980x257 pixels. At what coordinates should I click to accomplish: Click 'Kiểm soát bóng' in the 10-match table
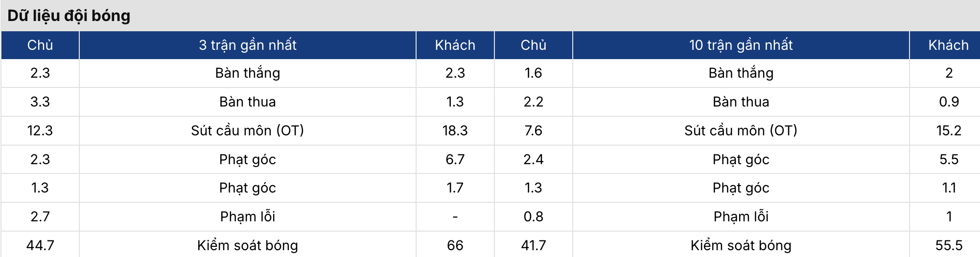pyautogui.click(x=741, y=245)
